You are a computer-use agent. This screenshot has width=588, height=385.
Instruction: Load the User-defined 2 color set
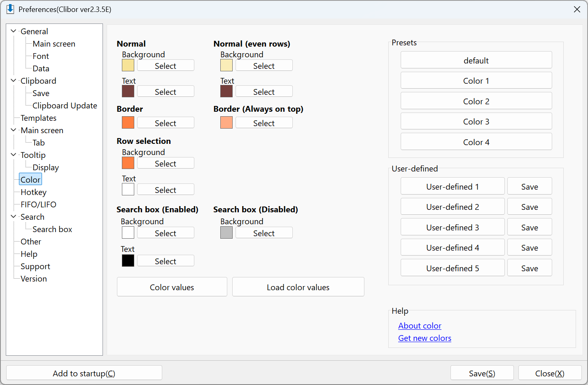[453, 207]
